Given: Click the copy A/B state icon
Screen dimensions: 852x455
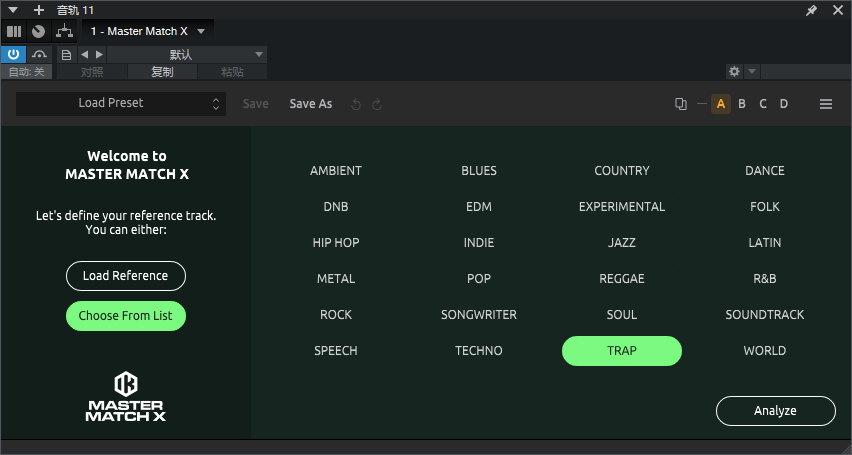Looking at the screenshot, I should (x=680, y=104).
